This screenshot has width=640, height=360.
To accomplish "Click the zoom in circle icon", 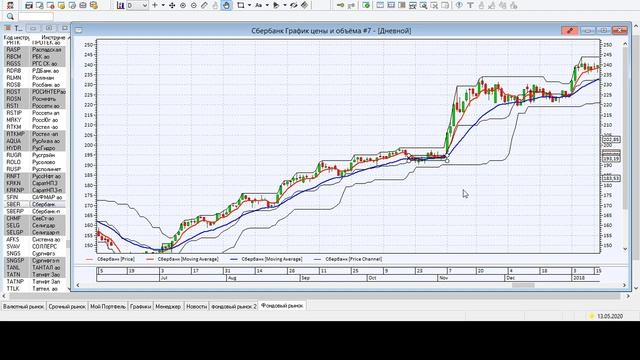I will (x=183, y=5).
